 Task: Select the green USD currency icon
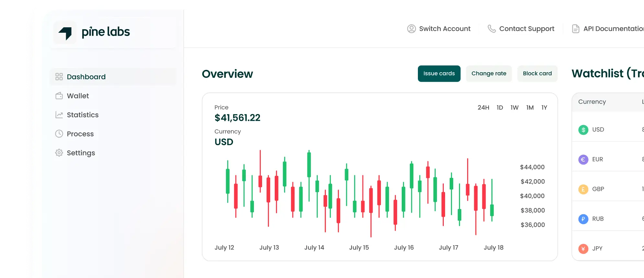pyautogui.click(x=583, y=130)
